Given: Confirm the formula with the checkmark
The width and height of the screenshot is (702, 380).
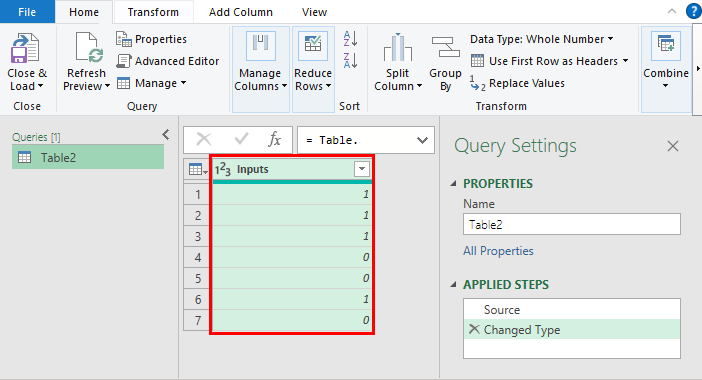Looking at the screenshot, I should click(x=241, y=140).
